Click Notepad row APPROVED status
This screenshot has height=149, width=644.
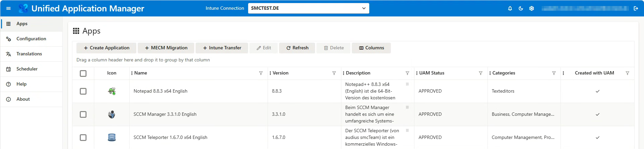click(430, 91)
